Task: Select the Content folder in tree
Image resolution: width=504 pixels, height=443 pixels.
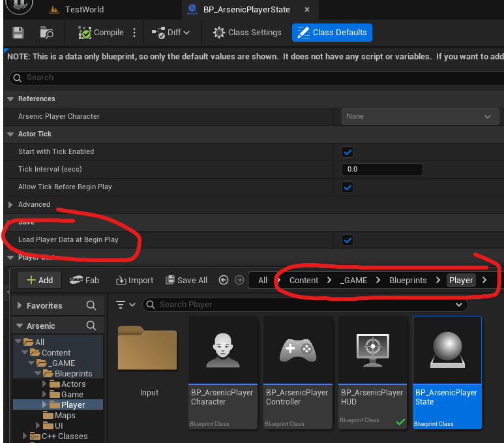Action: [x=50, y=352]
